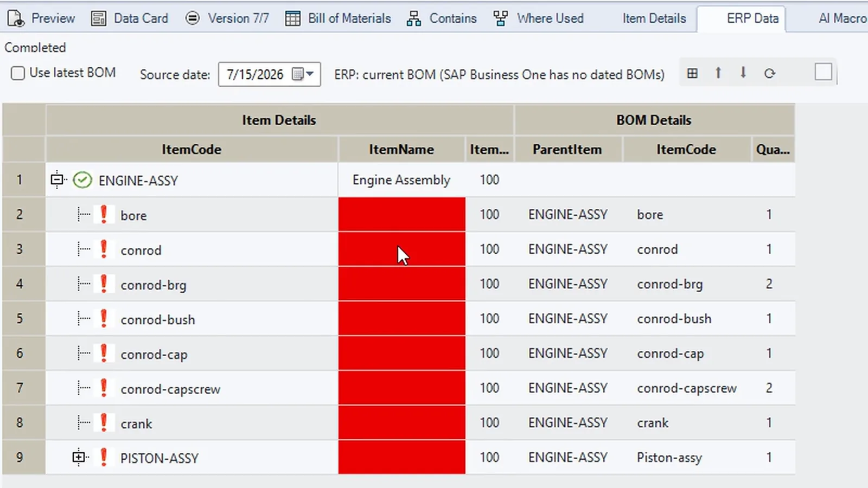Expand the PISTON-ASSY tree node

coord(79,457)
